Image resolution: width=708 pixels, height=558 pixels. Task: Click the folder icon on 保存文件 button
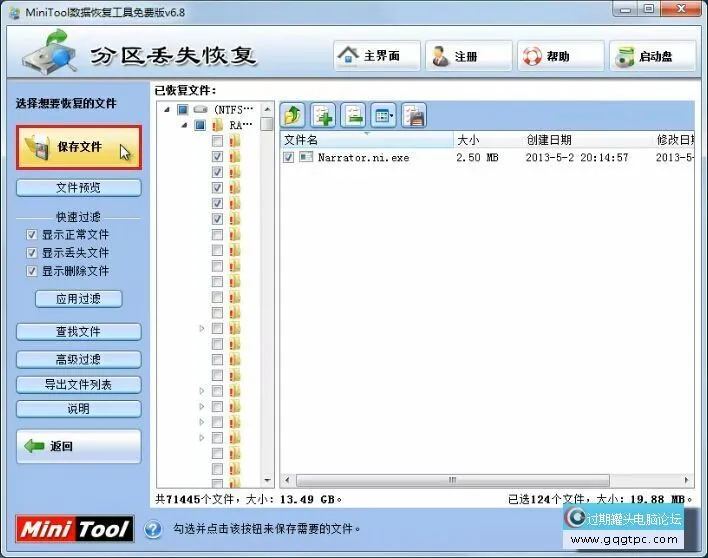(37, 147)
